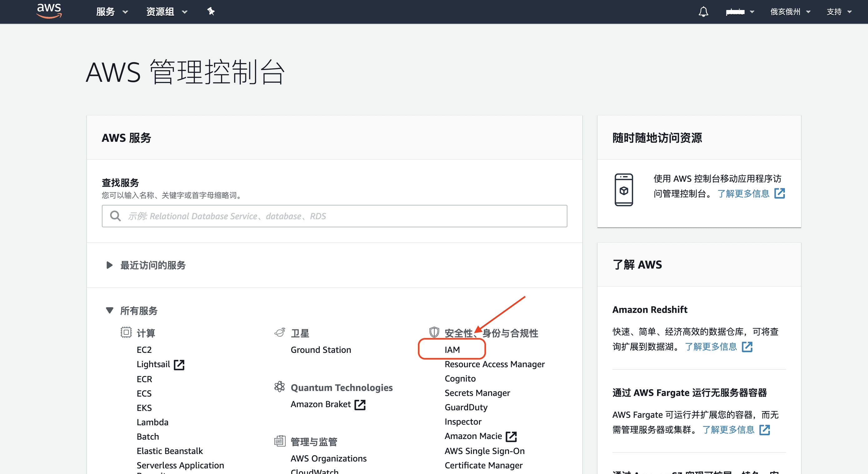The image size is (868, 474).
Task: Open Ground Station service
Action: [321, 350]
